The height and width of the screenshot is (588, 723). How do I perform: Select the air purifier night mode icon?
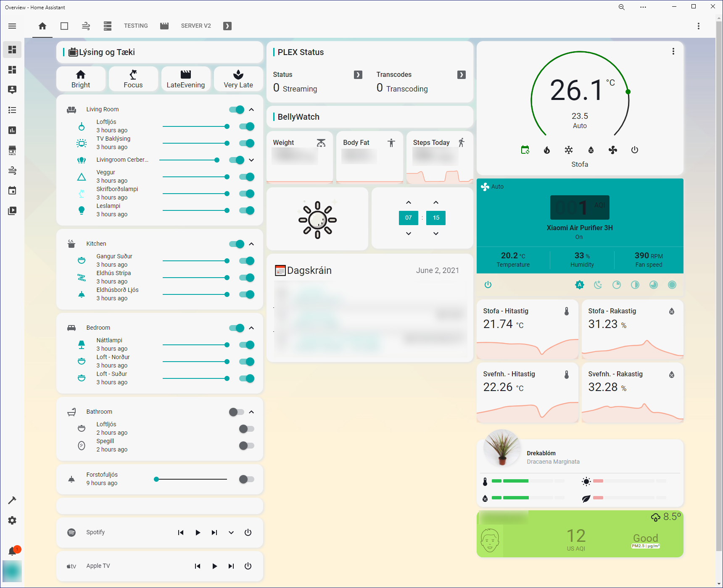(x=598, y=285)
